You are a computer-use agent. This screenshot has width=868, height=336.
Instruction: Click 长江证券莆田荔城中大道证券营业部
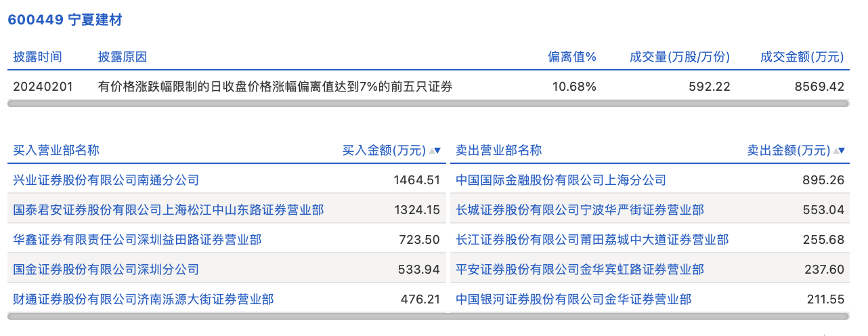click(592, 239)
